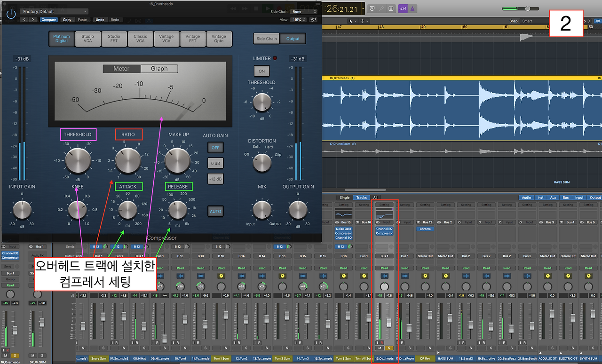Open EQ thumbnail on 16_Overheads mixer strip

coord(384,215)
